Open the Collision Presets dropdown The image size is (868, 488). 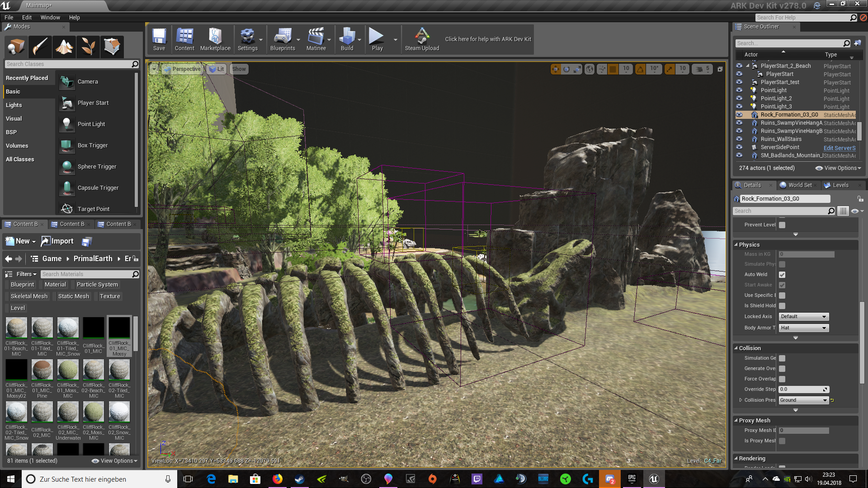point(804,400)
